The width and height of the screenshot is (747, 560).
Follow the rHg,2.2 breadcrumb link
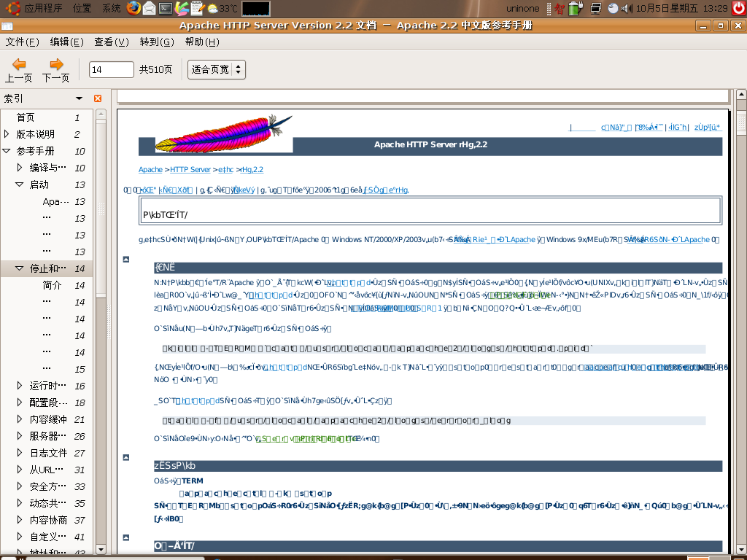coord(252,169)
